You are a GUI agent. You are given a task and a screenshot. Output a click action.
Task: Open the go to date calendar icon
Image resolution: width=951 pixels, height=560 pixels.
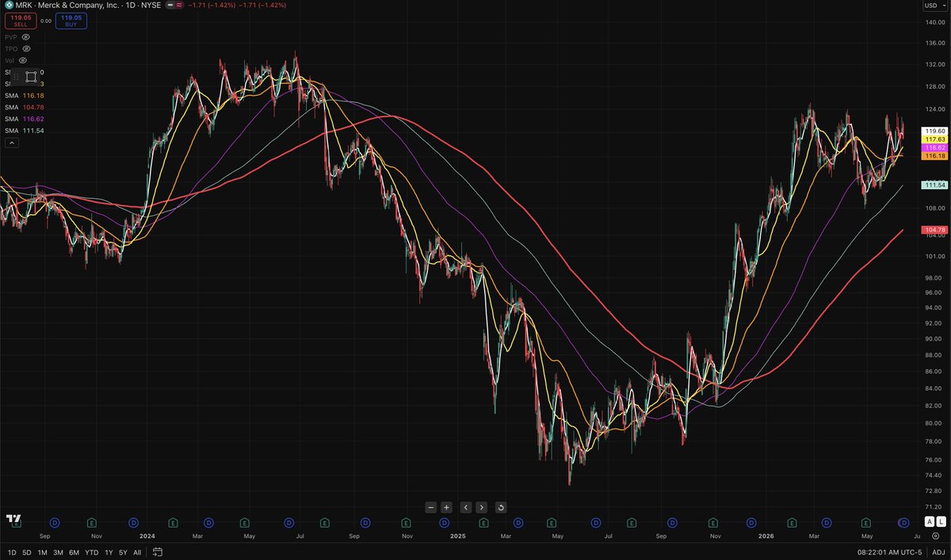[x=158, y=551]
